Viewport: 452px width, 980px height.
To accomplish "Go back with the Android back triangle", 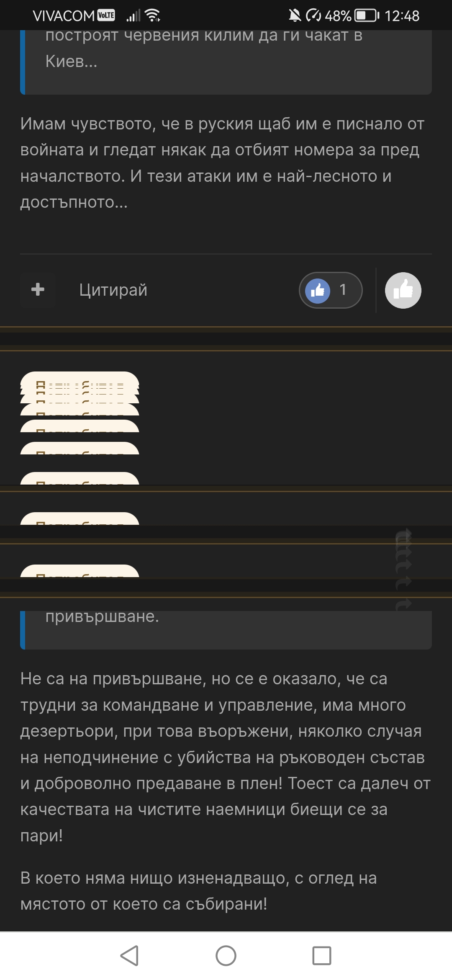I will click(130, 956).
